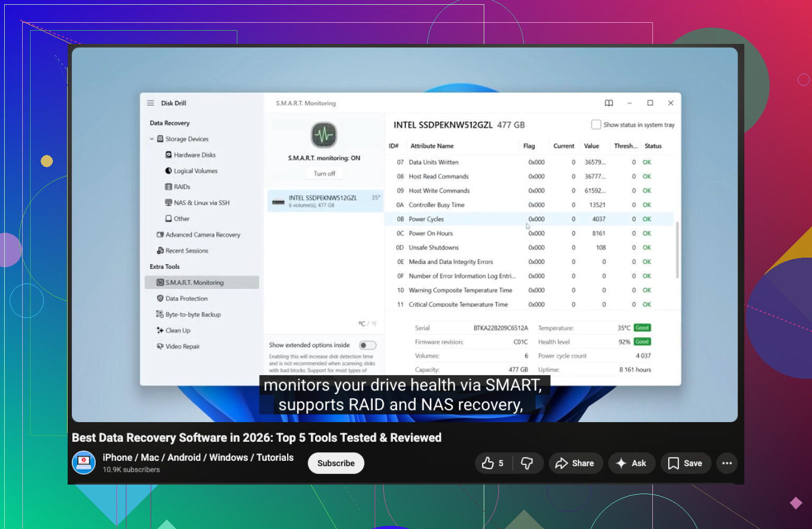The width and height of the screenshot is (812, 529).
Task: Select Warning Composite Temperature Time row
Action: [530, 290]
